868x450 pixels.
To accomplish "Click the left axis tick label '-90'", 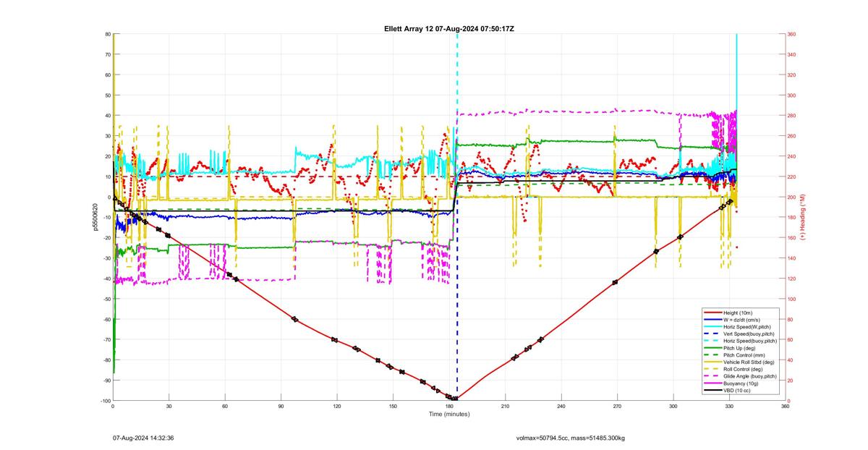I will coord(106,381).
